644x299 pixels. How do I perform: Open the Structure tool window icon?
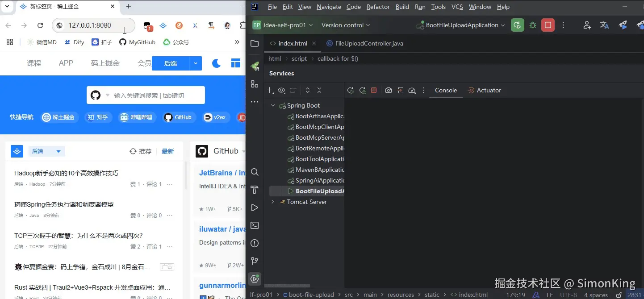tap(255, 84)
